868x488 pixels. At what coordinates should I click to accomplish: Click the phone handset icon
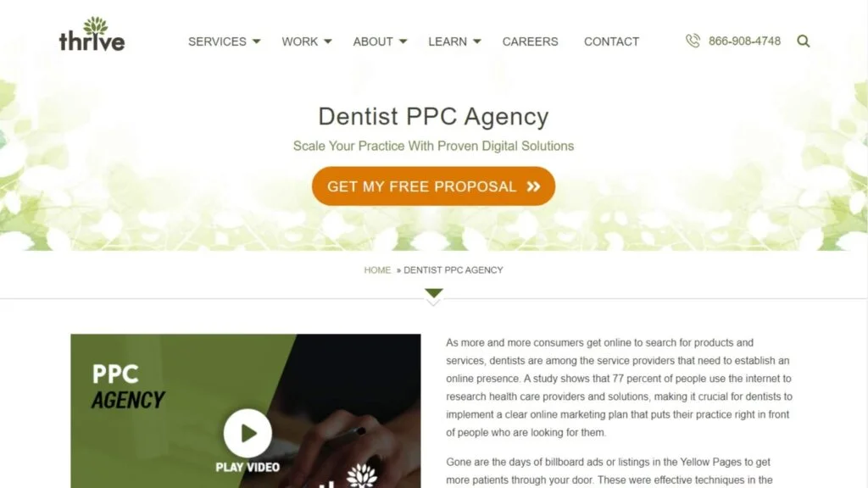pos(693,41)
